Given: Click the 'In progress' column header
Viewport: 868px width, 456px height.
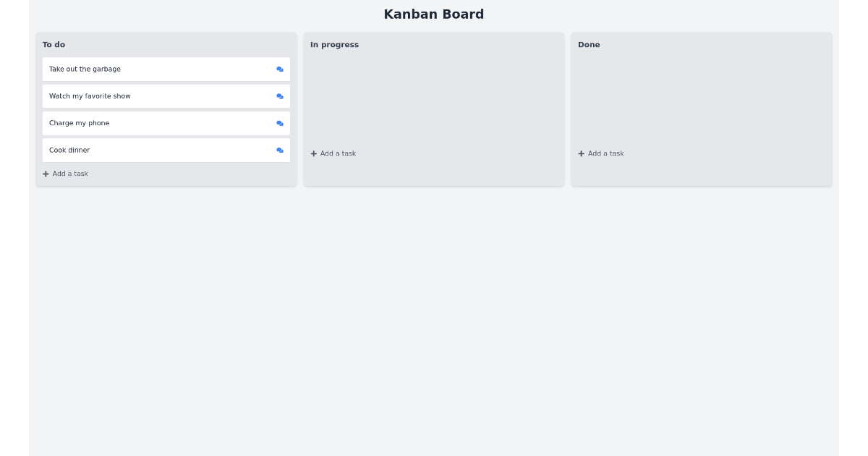Looking at the screenshot, I should tap(335, 44).
